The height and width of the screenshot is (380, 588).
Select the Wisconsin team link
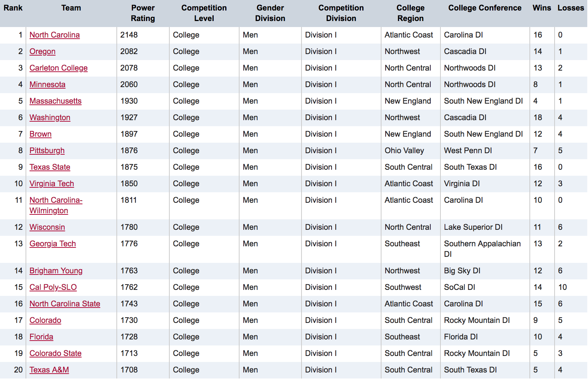pyautogui.click(x=47, y=227)
